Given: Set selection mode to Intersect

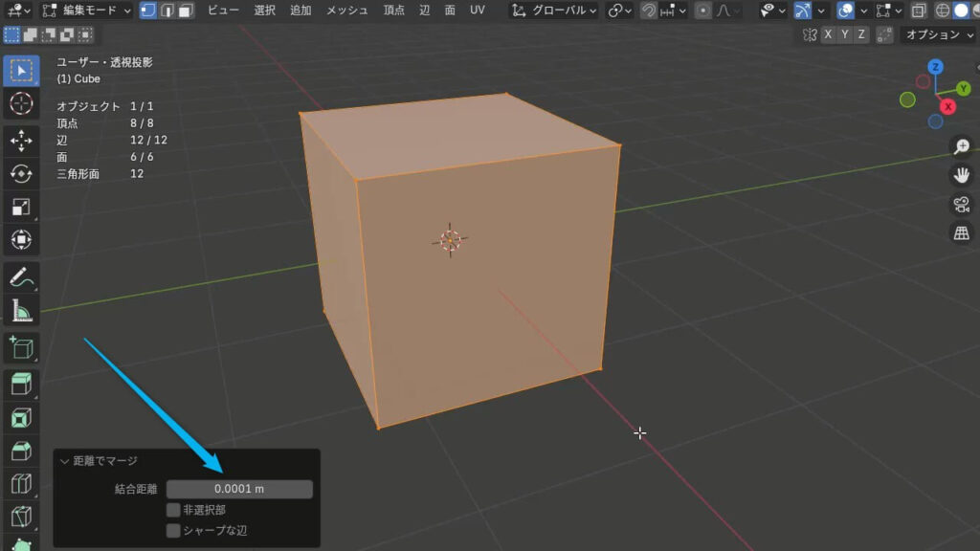Looking at the screenshot, I should [x=85, y=35].
